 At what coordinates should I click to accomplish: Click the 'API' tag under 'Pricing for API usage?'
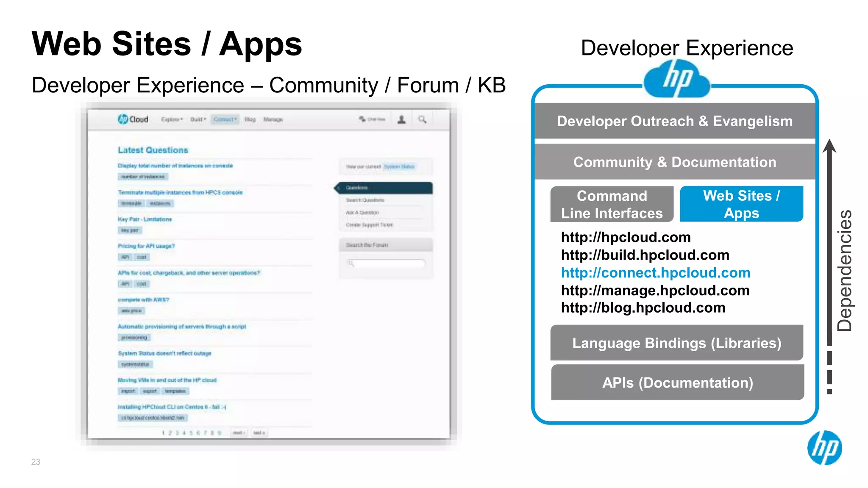[125, 257]
